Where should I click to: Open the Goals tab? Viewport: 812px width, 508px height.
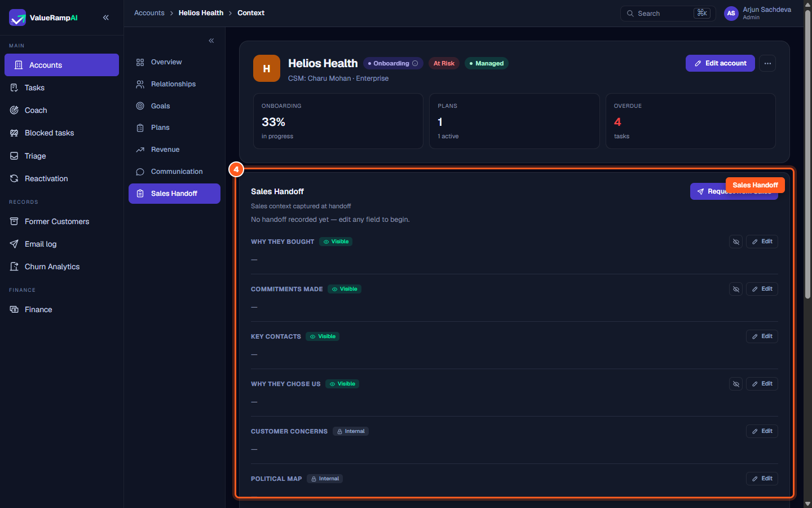pyautogui.click(x=174, y=106)
